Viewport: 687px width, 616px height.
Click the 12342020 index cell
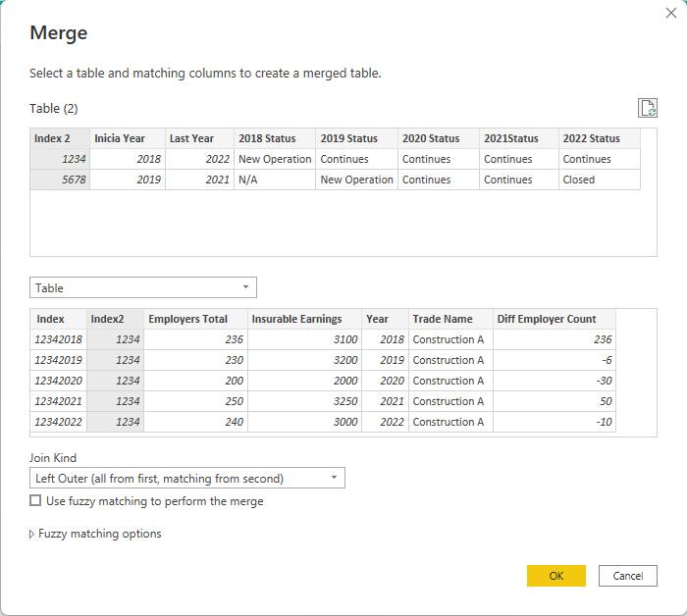coord(58,381)
